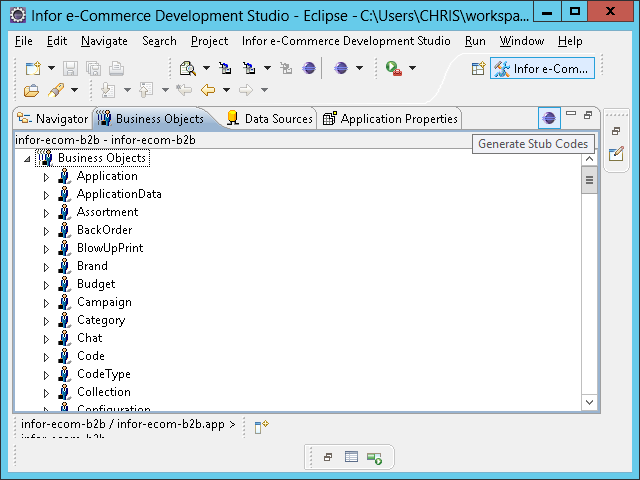Click the New wizard toolbar icon
The height and width of the screenshot is (480, 640).
tap(32, 68)
